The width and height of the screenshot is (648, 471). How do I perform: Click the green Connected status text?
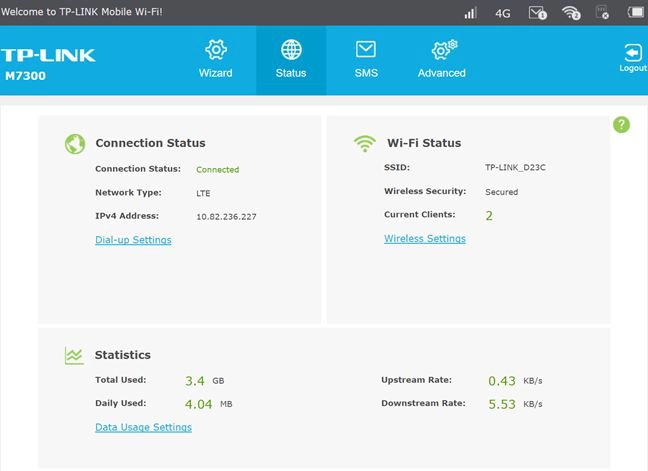217,170
